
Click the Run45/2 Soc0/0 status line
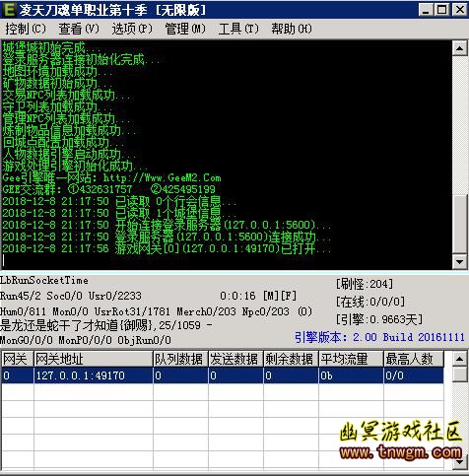tap(71, 296)
